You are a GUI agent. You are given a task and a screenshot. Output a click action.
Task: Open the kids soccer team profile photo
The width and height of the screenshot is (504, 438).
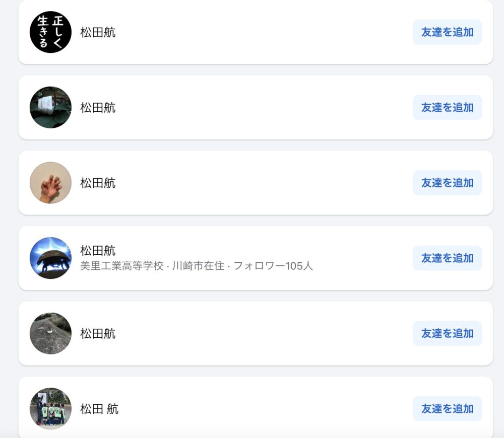click(x=50, y=408)
